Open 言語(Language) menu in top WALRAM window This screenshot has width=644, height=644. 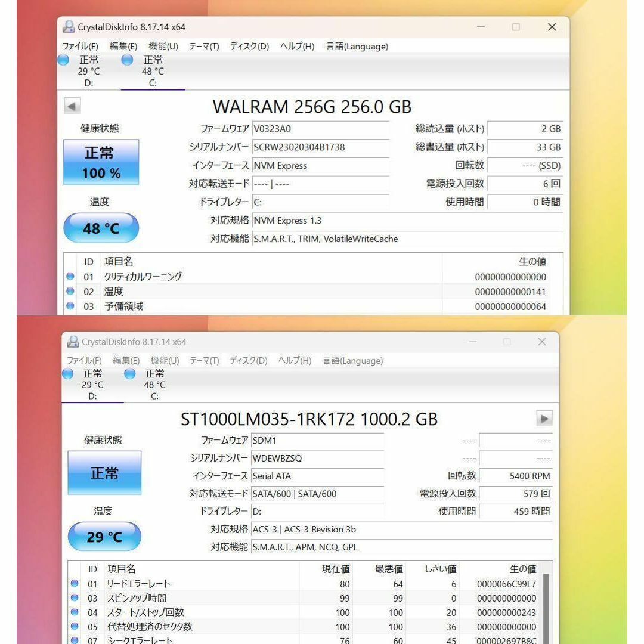coord(357,47)
